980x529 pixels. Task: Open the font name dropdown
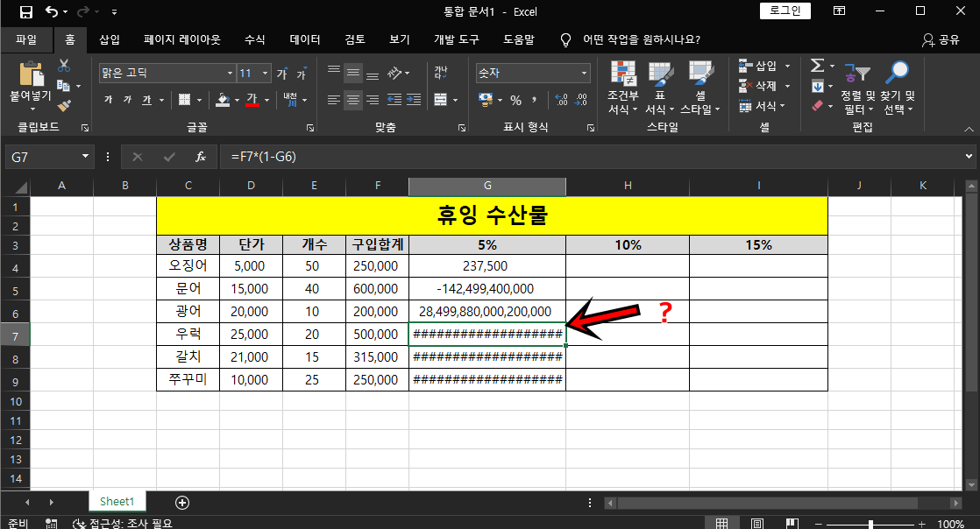(230, 74)
